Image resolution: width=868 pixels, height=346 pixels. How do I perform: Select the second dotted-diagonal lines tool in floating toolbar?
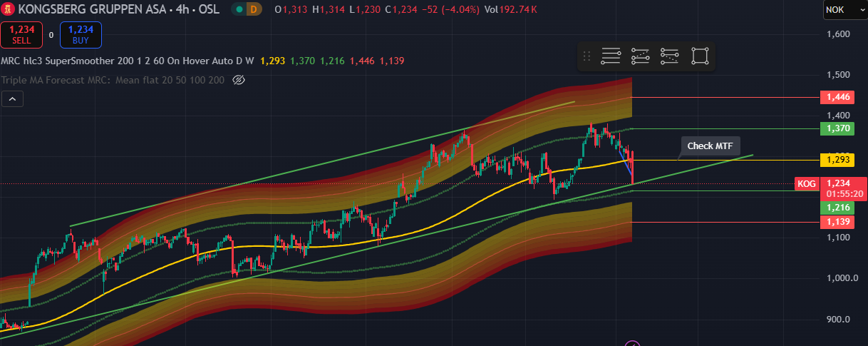(x=641, y=56)
